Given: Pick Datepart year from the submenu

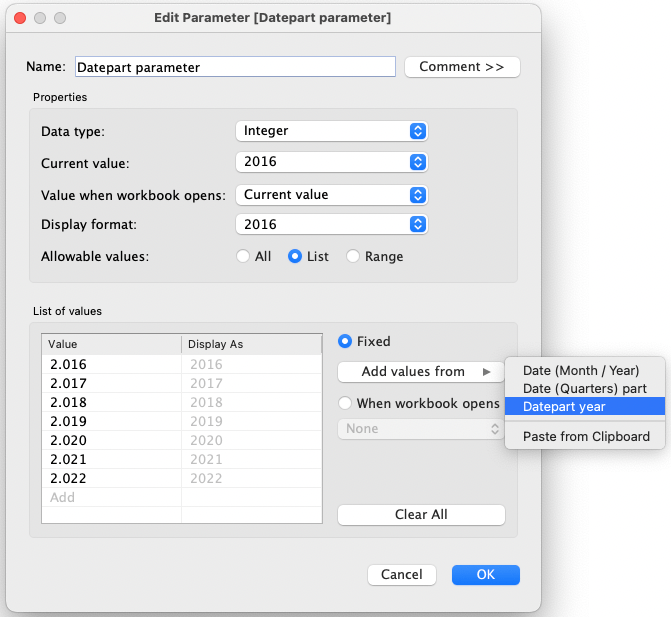Looking at the screenshot, I should tap(564, 406).
